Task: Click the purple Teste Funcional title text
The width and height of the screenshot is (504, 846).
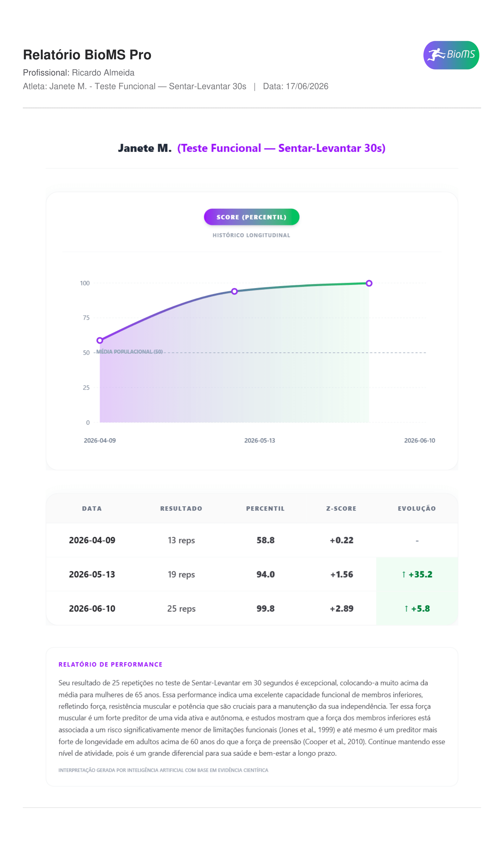Action: (x=281, y=148)
